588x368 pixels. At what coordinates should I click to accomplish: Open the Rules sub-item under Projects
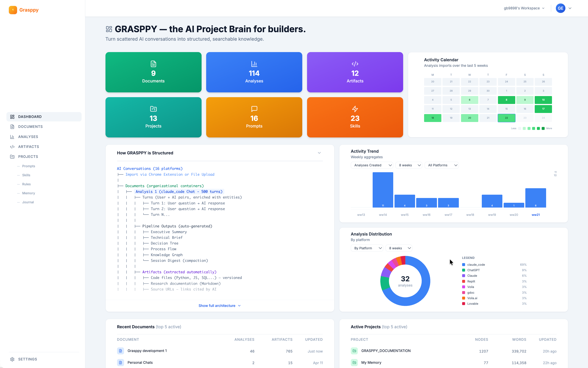pyautogui.click(x=26, y=184)
